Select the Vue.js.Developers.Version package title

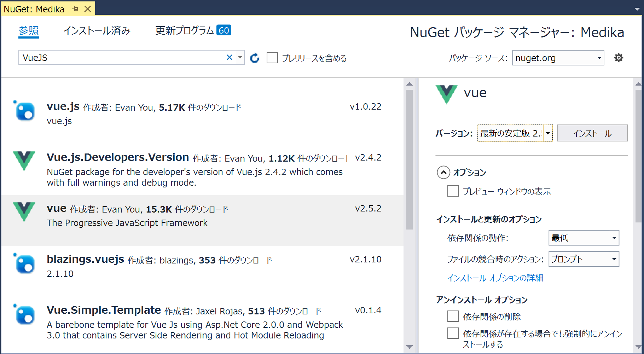point(118,157)
